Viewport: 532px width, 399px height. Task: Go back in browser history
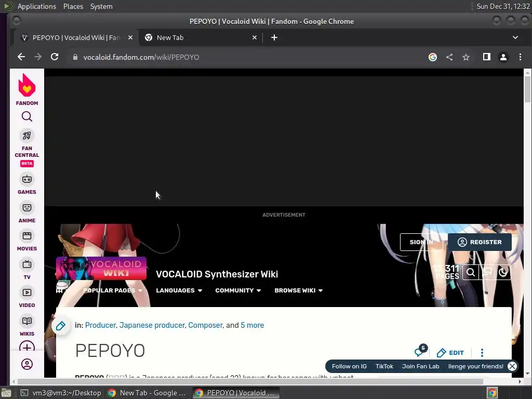coord(21,57)
